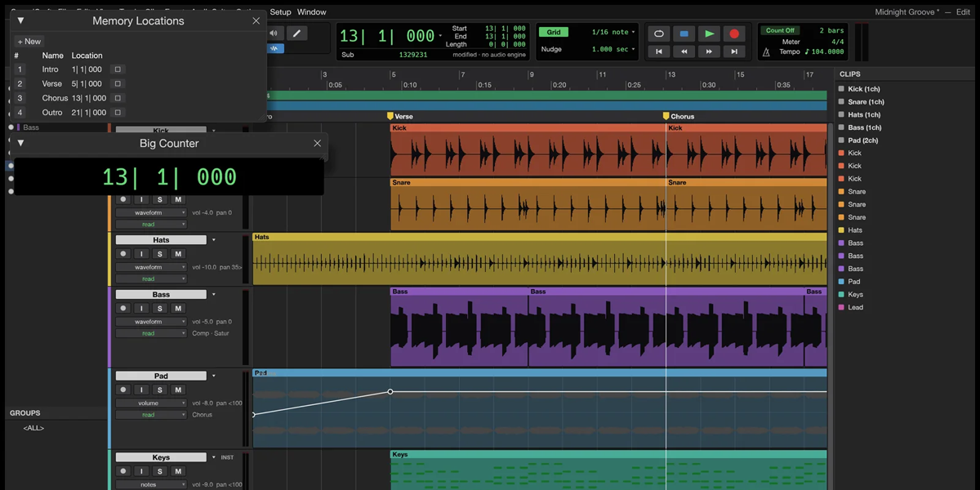Screen dimensions: 980x490
Task: Toggle the loop playback button
Action: [x=659, y=33]
